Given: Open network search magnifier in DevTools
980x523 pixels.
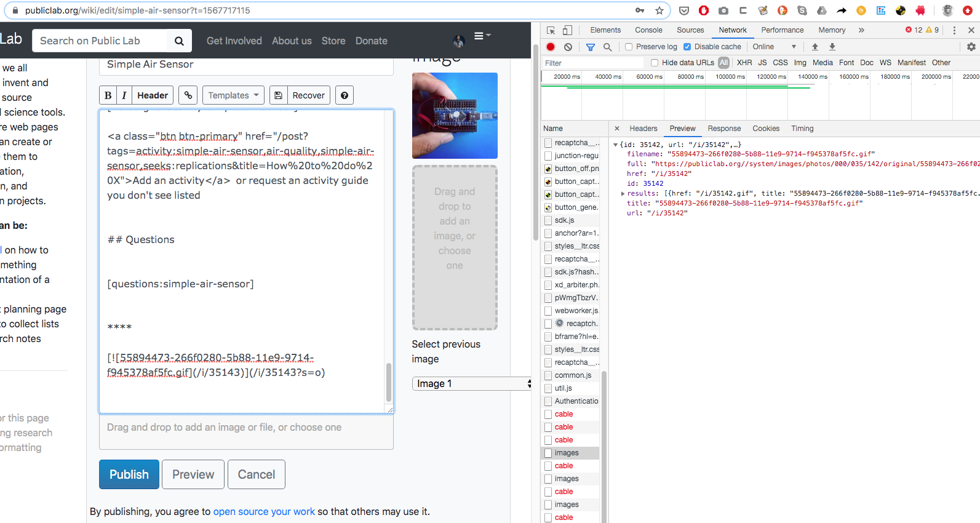Looking at the screenshot, I should (x=607, y=47).
